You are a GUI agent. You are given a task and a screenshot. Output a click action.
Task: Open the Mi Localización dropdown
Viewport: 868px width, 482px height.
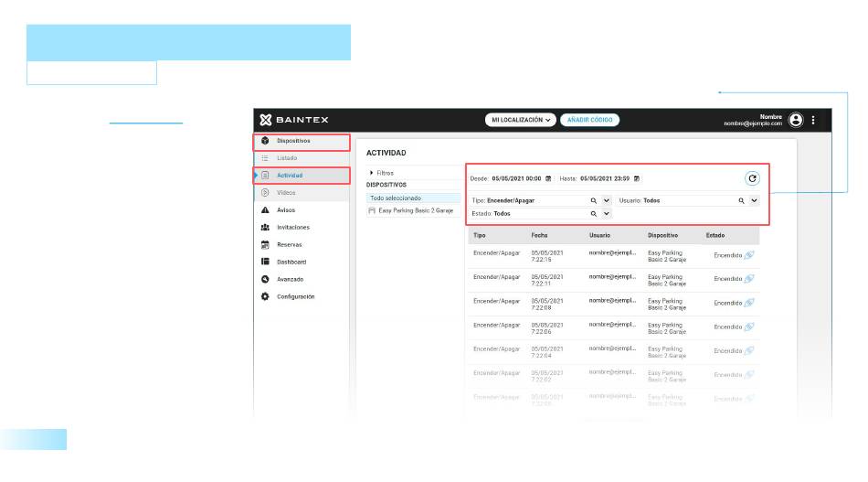pos(522,120)
